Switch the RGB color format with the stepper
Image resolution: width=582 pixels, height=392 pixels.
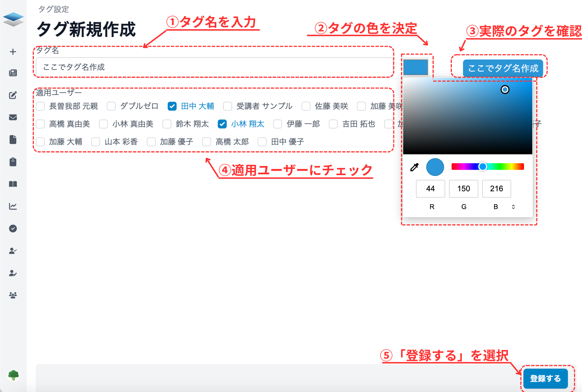pyautogui.click(x=513, y=207)
